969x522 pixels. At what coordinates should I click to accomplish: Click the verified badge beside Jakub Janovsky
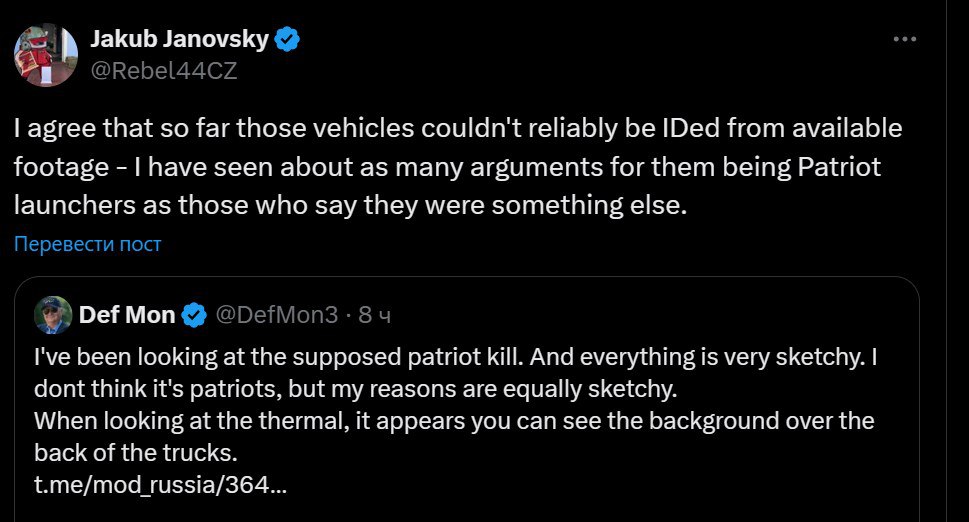[x=288, y=40]
